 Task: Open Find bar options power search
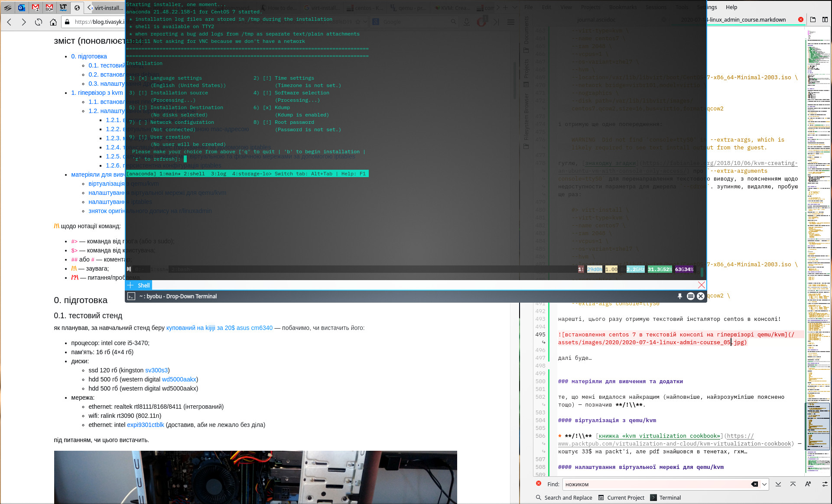tap(825, 484)
